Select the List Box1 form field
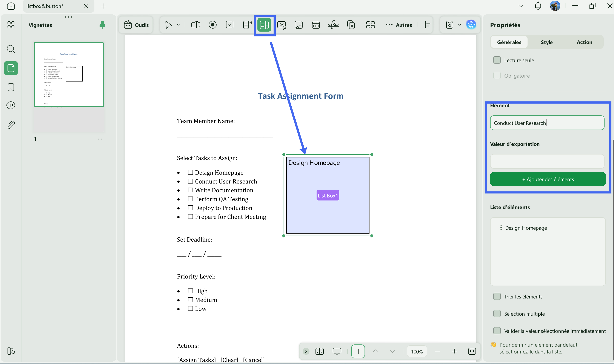Screen dimensions: 614x364 click(x=328, y=195)
